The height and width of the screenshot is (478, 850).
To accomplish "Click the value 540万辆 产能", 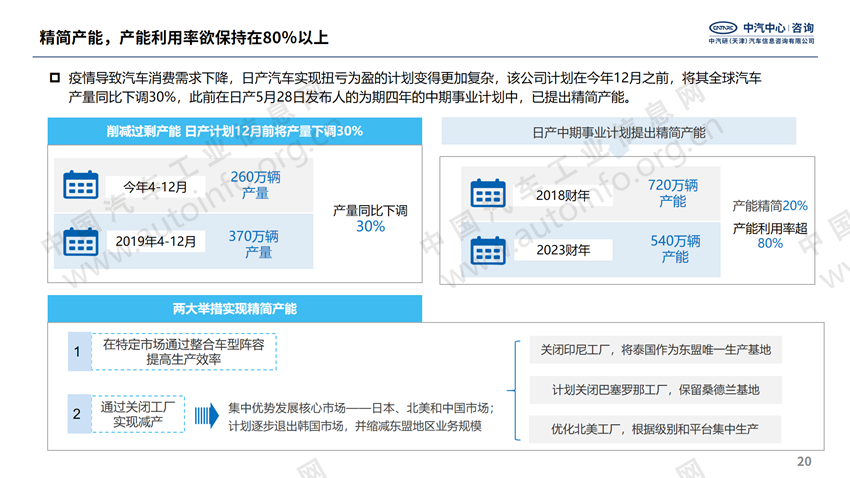I will point(675,248).
